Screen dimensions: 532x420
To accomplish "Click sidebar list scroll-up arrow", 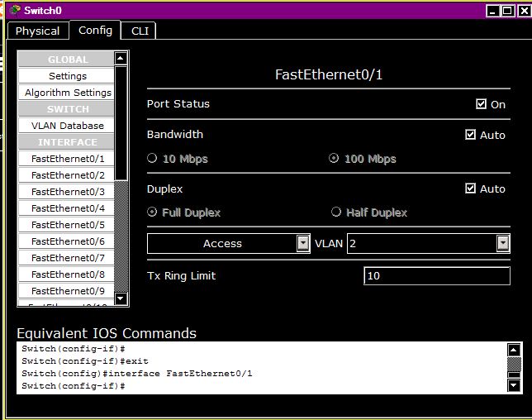I will (x=121, y=58).
